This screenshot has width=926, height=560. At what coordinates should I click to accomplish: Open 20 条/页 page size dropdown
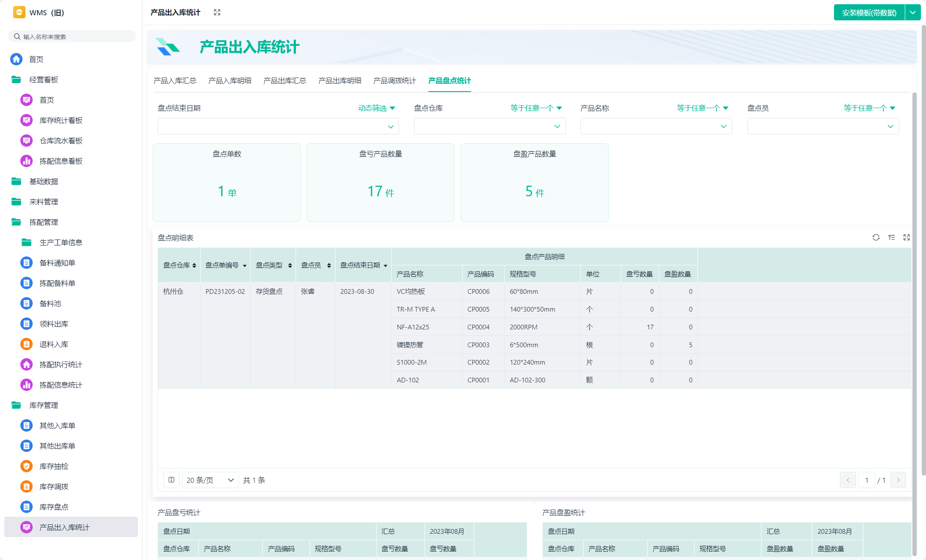(x=210, y=480)
